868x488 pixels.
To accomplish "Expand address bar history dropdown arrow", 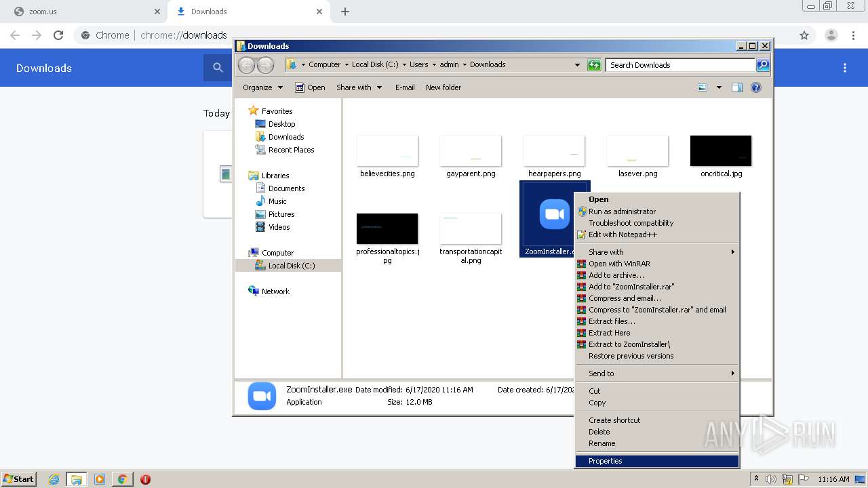I will [577, 65].
